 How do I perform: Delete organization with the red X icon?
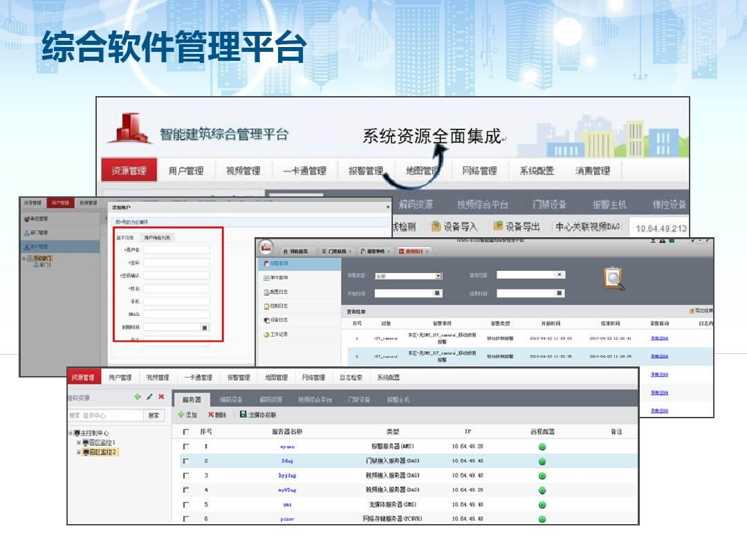(x=161, y=397)
